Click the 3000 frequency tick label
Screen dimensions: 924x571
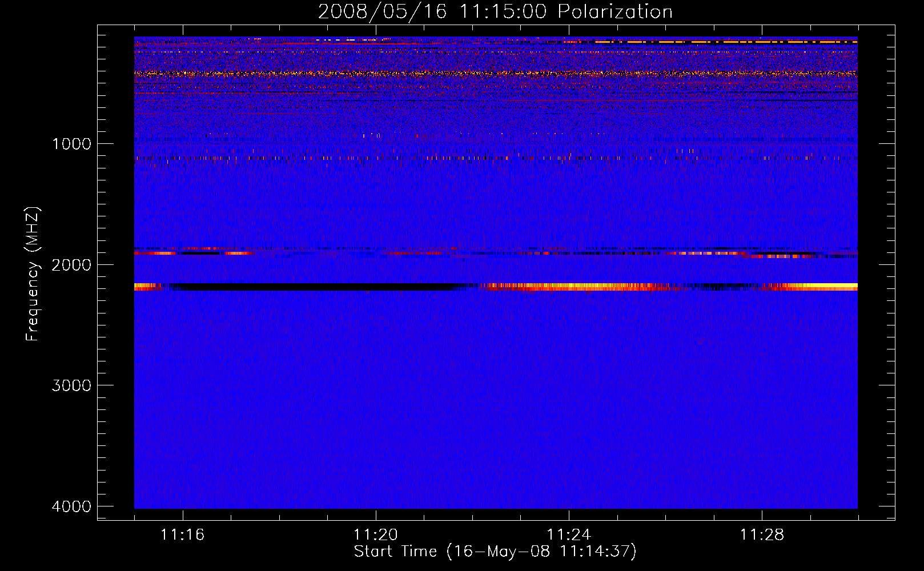click(x=71, y=385)
